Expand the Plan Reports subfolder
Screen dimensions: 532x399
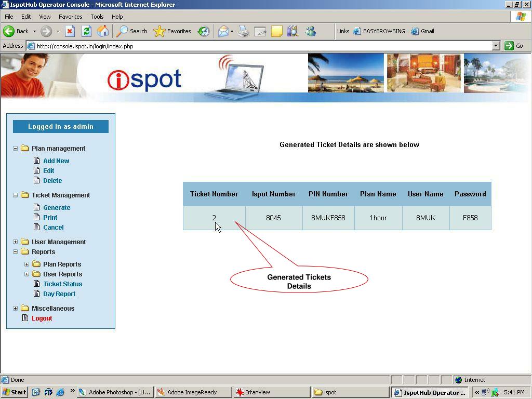pos(26,264)
